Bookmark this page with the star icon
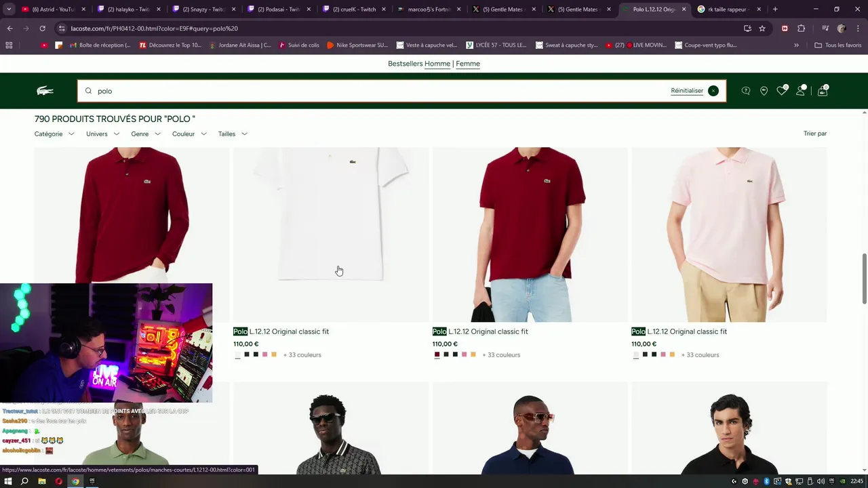This screenshot has width=868, height=488. [x=762, y=28]
